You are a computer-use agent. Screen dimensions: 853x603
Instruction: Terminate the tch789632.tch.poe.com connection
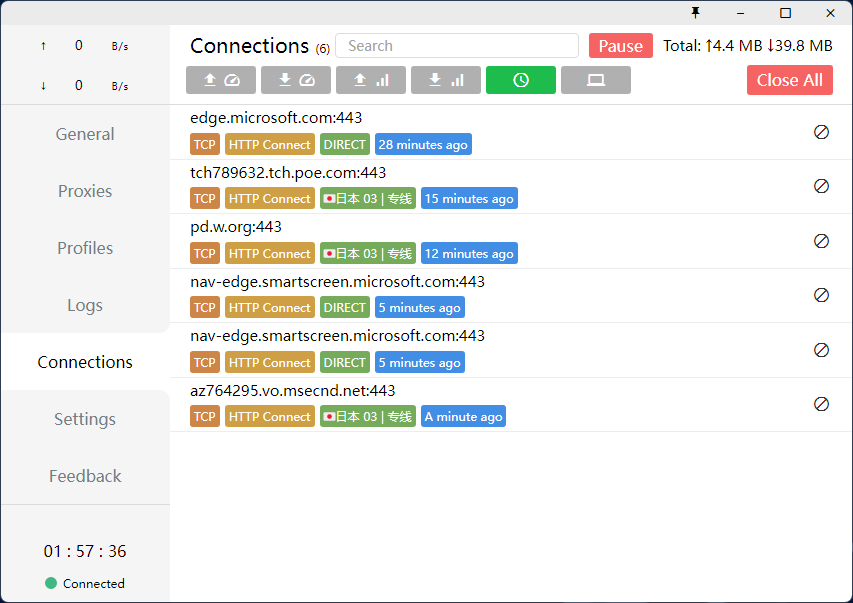point(821,186)
